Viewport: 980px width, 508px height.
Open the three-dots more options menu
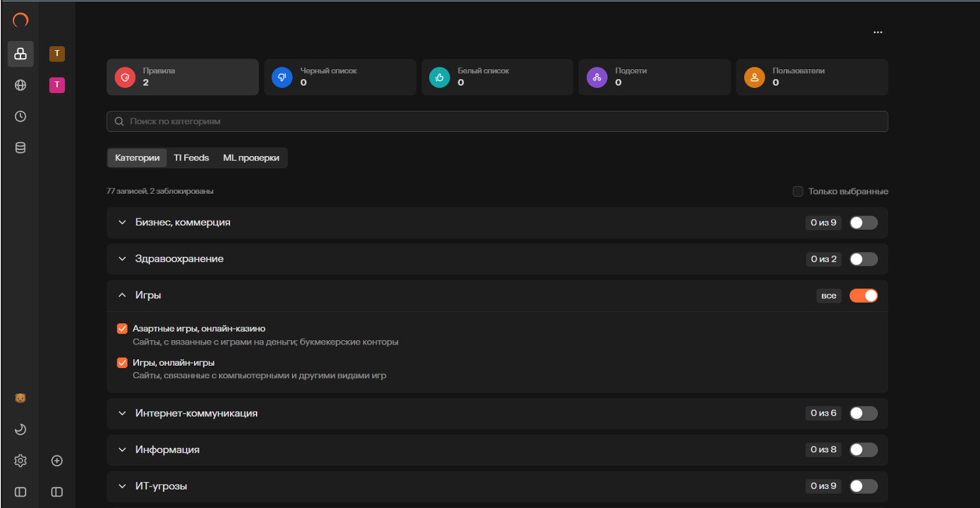(877, 32)
